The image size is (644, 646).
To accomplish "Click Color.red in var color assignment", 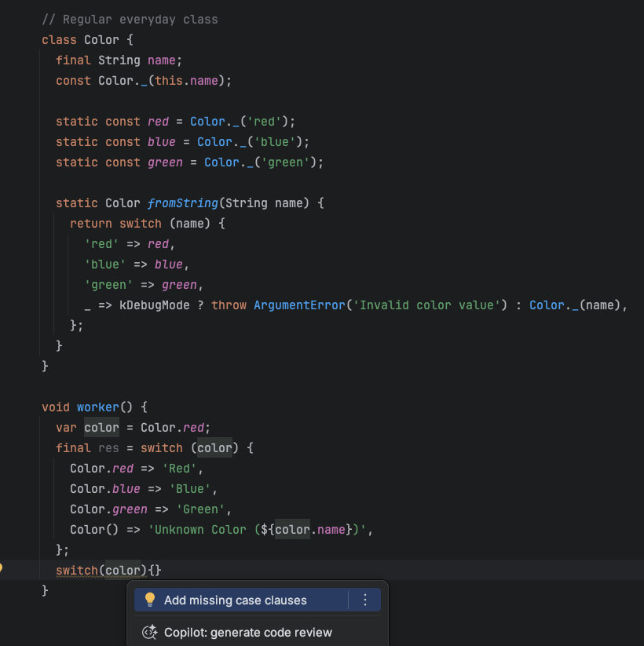I will click(x=172, y=428).
